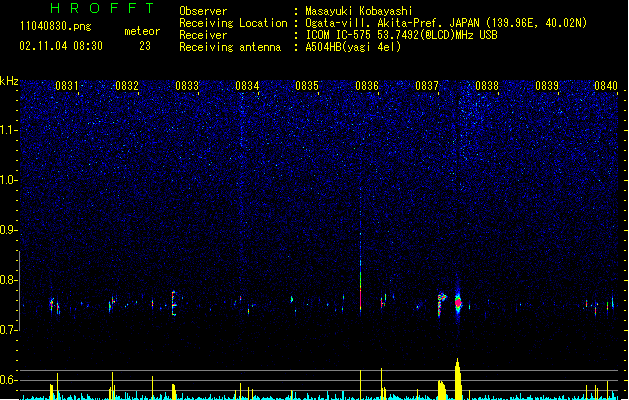
Task: Click the 0.9 kHz axis tick label
Action: 8,230
